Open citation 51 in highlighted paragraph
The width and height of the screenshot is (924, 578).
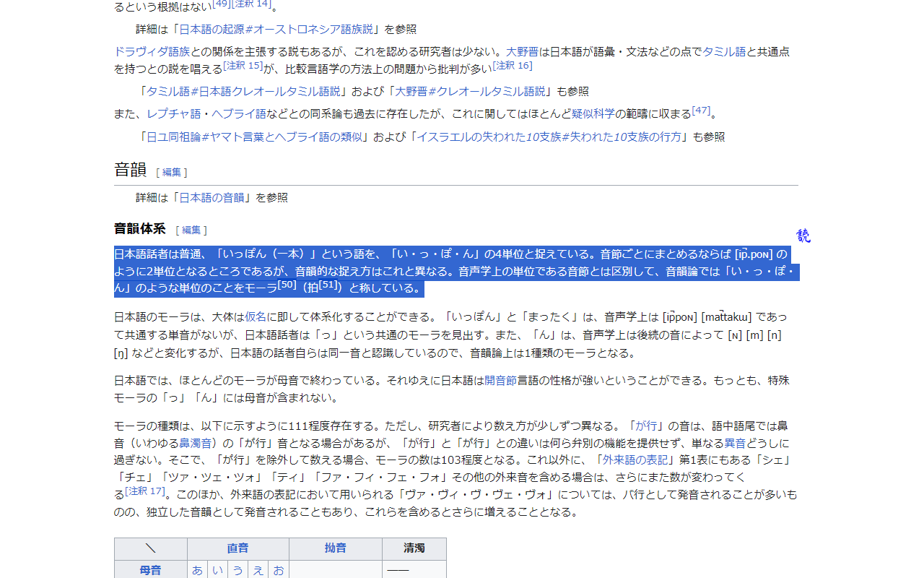329,285
